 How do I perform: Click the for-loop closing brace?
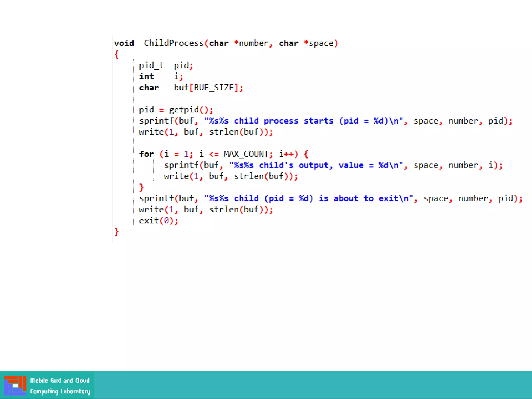pyautogui.click(x=141, y=187)
